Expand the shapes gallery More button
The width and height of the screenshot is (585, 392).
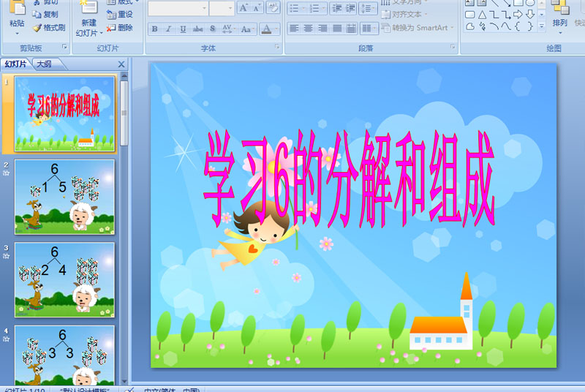click(542, 26)
